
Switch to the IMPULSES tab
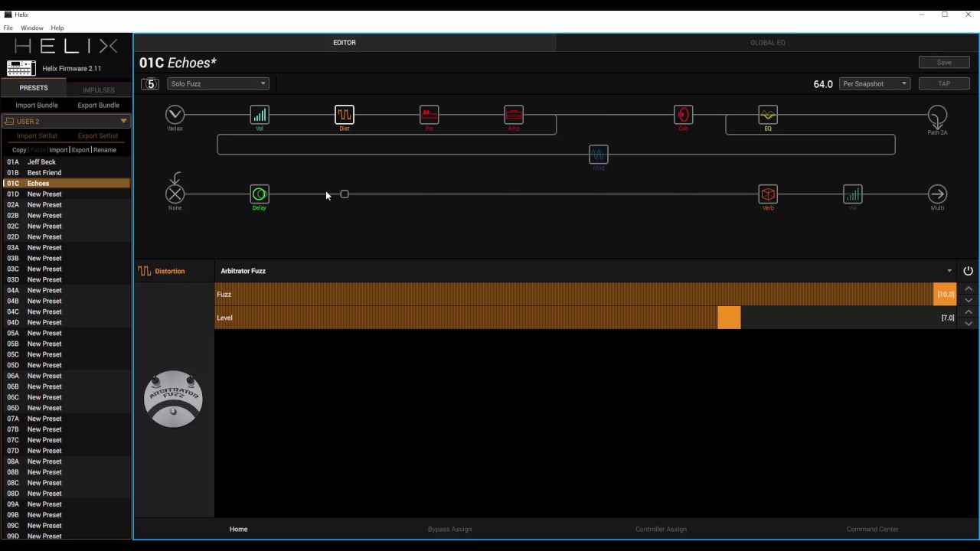click(99, 90)
